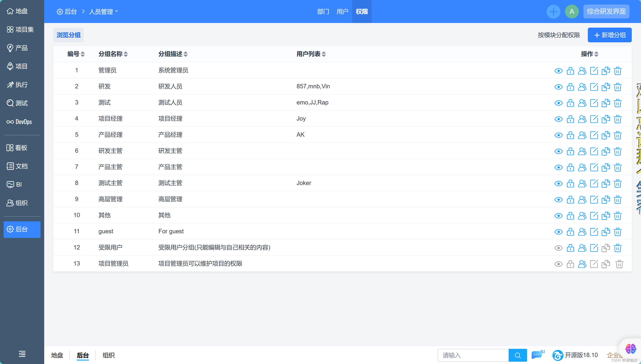This screenshot has height=364, width=641.
Task: Open 按模块分配权限 button
Action: click(x=558, y=35)
